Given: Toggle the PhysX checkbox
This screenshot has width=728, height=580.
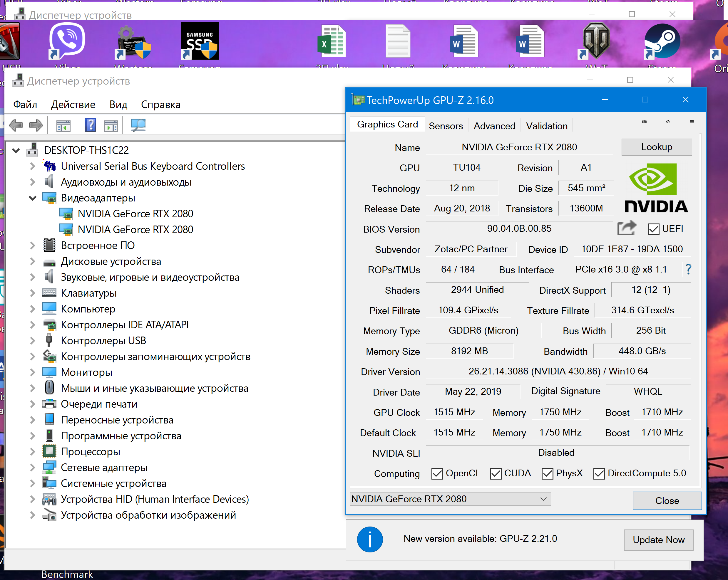Looking at the screenshot, I should click(547, 473).
